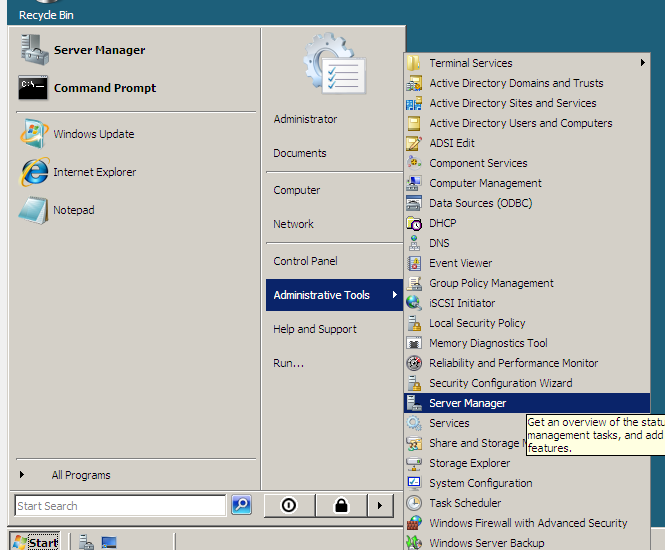This screenshot has height=550, width=665.
Task: Click the Administrator user picture
Action: tap(335, 64)
